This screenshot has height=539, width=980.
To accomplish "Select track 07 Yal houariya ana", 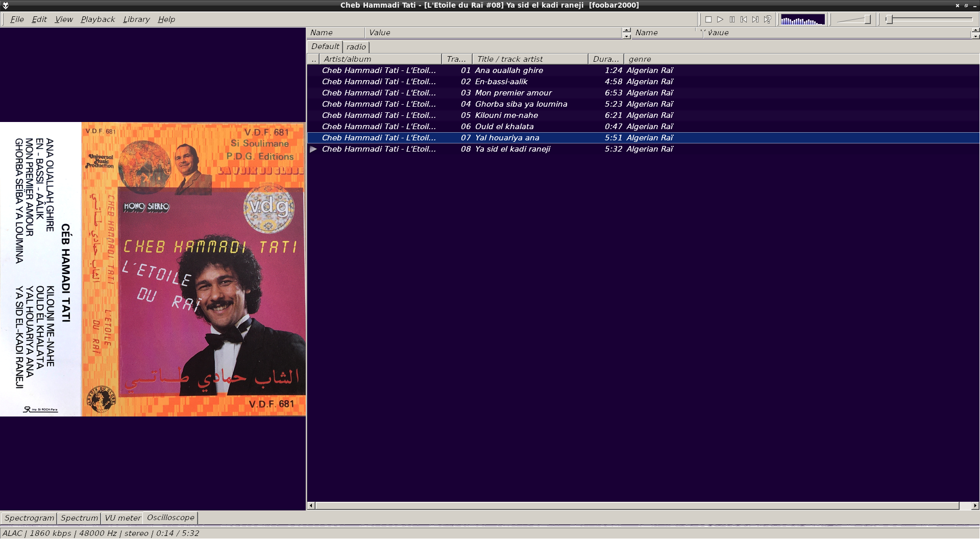I will click(643, 138).
